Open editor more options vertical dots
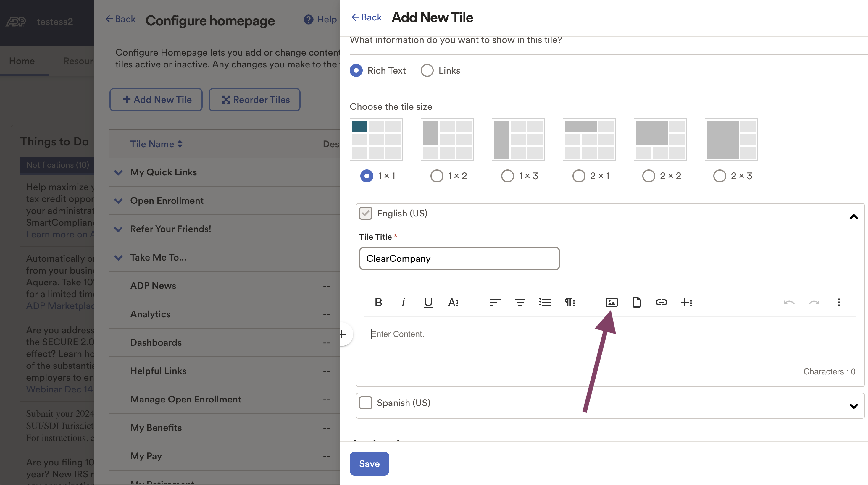Image resolution: width=868 pixels, height=485 pixels. click(x=839, y=302)
